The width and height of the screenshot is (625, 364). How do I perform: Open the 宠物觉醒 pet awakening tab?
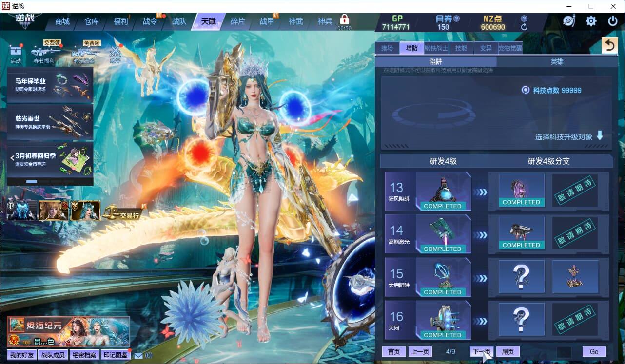(x=510, y=48)
